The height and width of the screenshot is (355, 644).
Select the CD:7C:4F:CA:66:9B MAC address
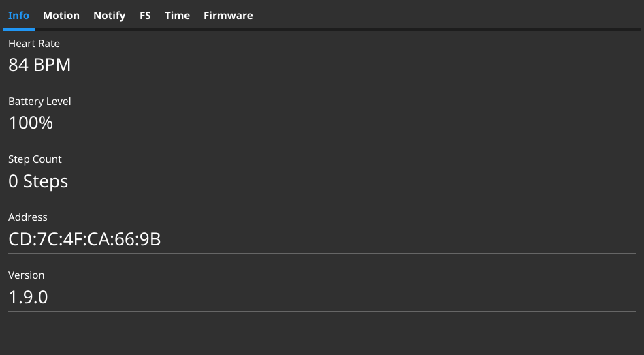coord(84,239)
